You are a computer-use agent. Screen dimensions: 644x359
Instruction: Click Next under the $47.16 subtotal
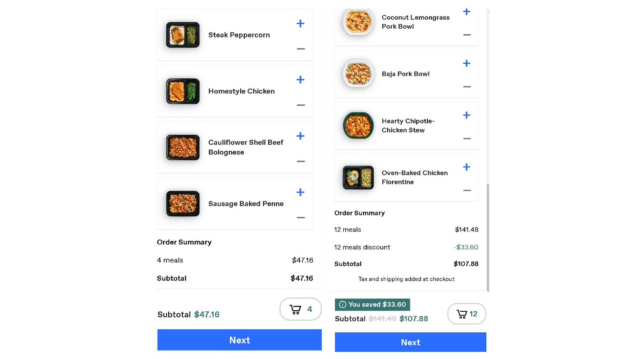pos(239,340)
